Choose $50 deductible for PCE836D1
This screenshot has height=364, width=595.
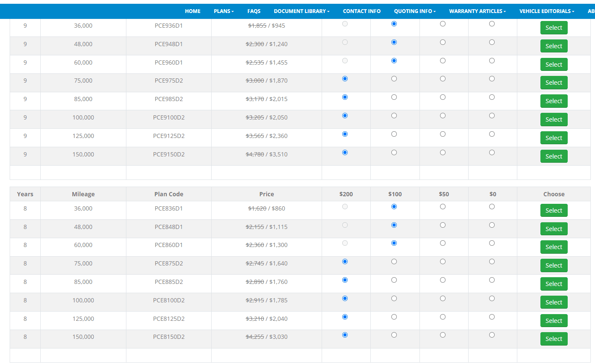443,207
